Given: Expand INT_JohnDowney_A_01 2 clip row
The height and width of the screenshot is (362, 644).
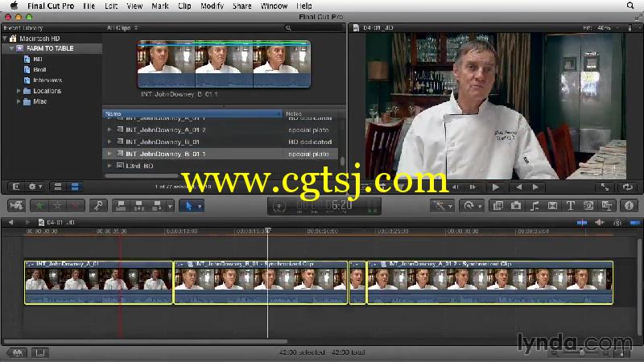Looking at the screenshot, I should coord(109,130).
